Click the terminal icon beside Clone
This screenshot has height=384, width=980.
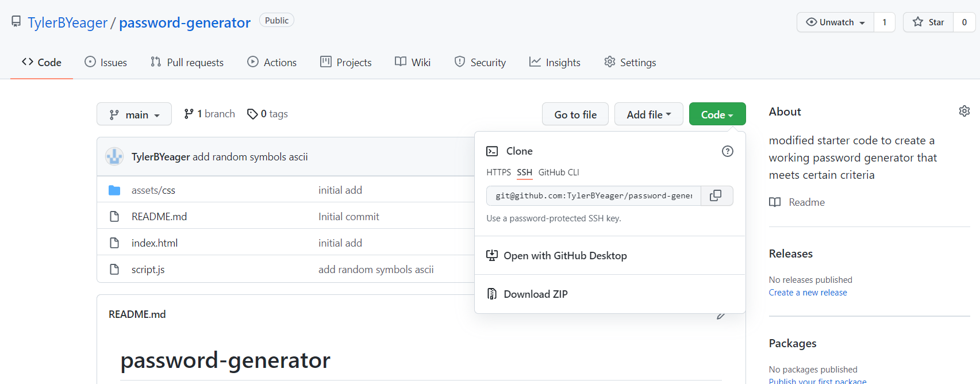click(x=492, y=151)
